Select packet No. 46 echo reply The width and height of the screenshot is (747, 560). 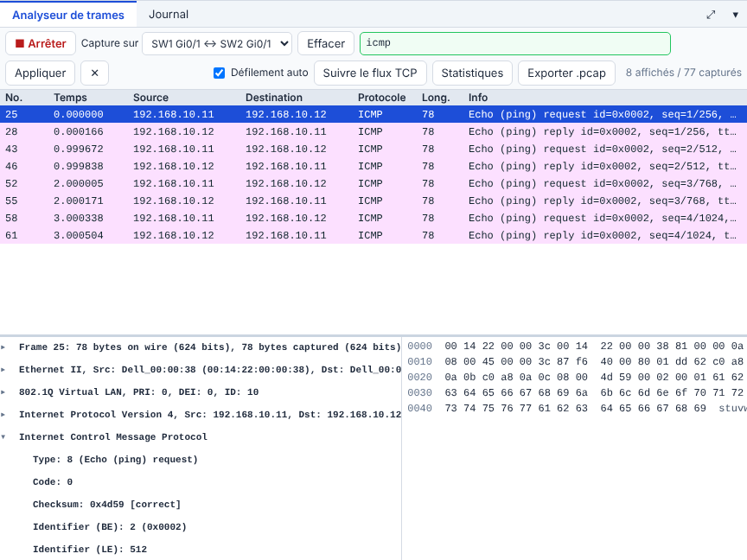tap(373, 166)
